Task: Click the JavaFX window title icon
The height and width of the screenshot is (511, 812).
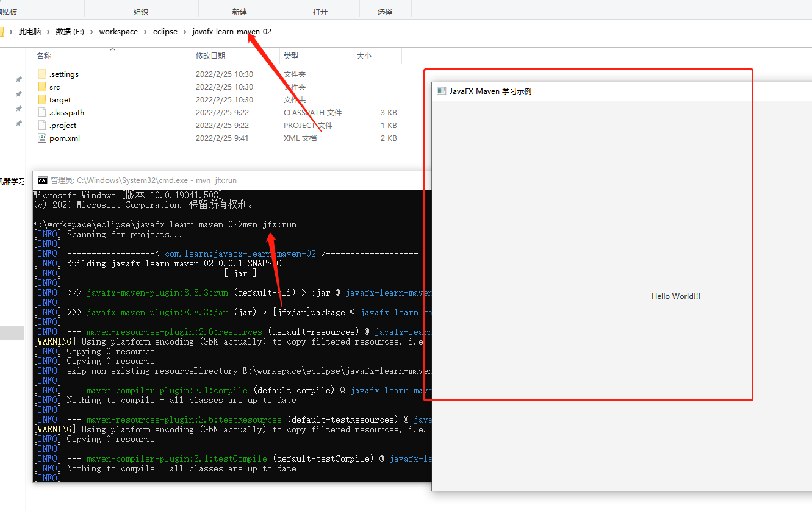Action: [441, 91]
